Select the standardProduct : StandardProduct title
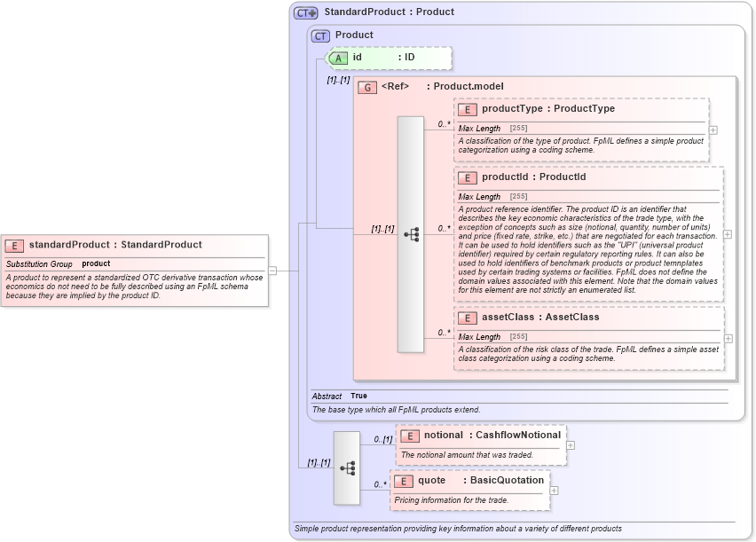Screen dimensions: 756x542 (115, 245)
